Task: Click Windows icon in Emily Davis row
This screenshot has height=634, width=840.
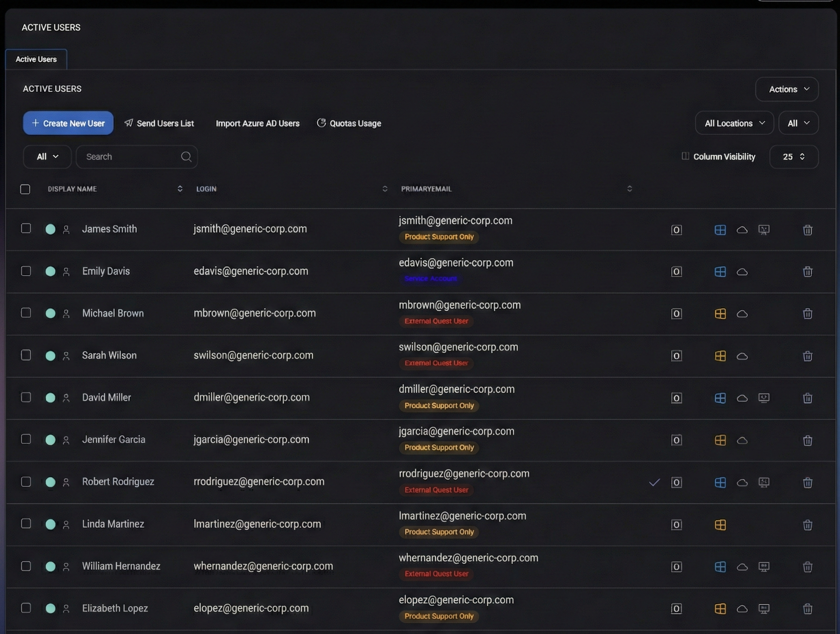Action: [720, 272]
